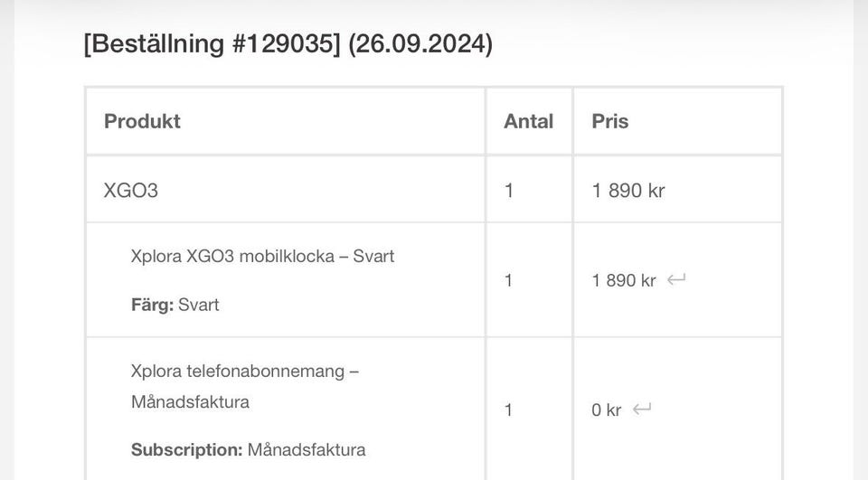The width and height of the screenshot is (868, 480).
Task: Click the Beställning #129035 heading
Action: (212, 43)
